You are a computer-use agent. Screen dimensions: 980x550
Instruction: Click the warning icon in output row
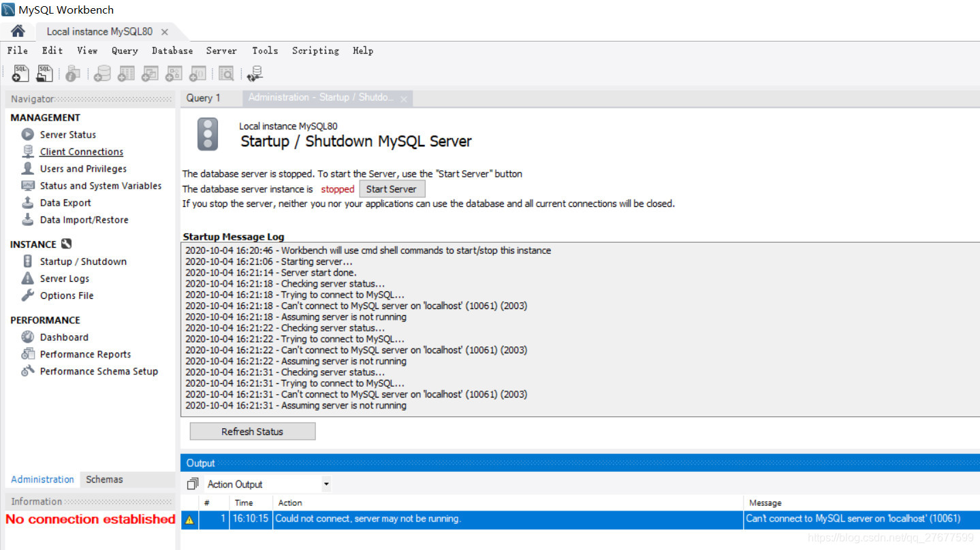189,519
